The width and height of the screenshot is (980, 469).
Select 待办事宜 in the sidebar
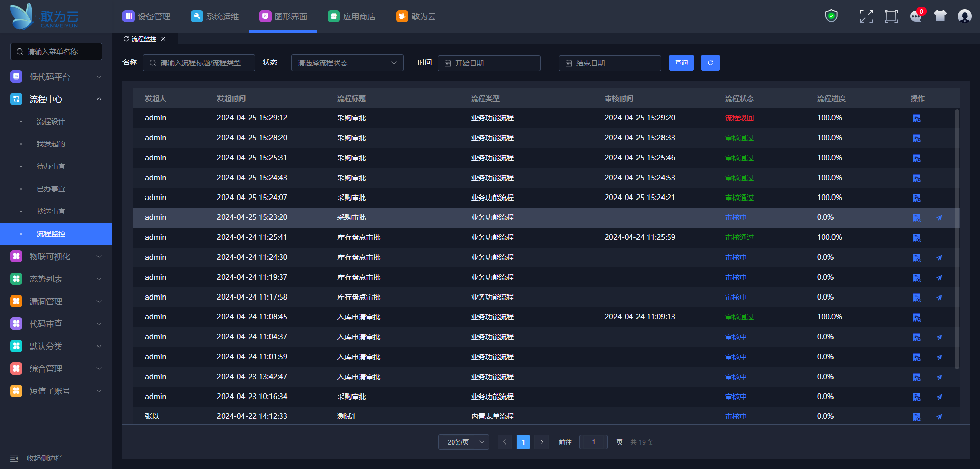pos(51,166)
